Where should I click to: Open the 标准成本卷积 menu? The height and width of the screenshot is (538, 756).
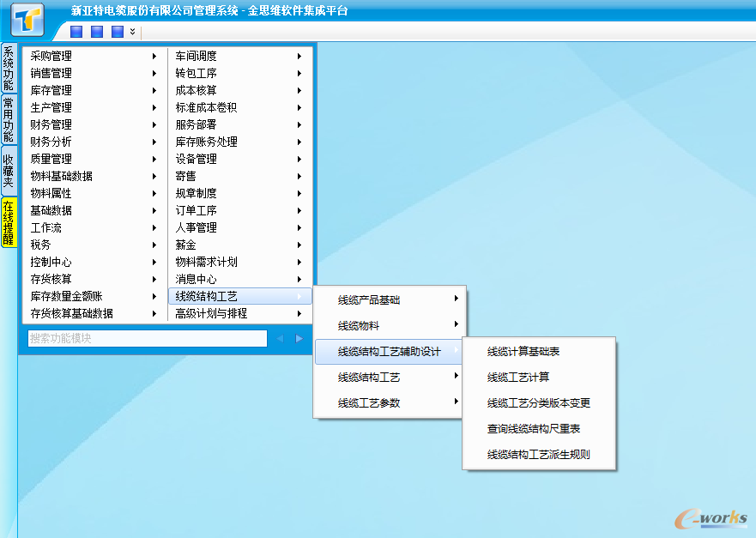[x=240, y=107]
